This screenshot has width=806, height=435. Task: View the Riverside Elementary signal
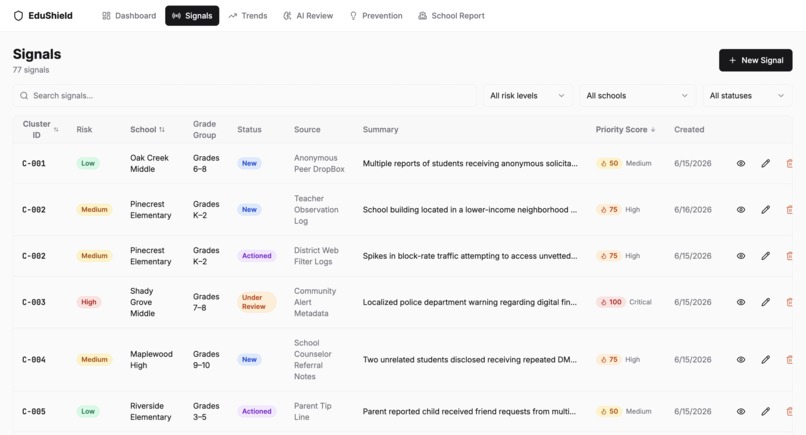741,411
